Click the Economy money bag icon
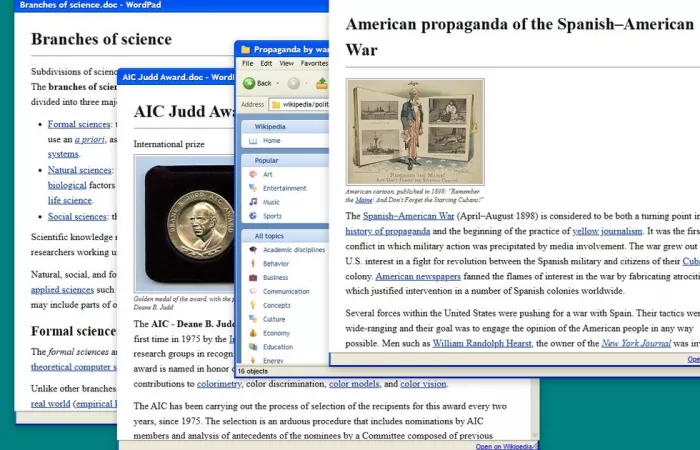Image resolution: width=700 pixels, height=450 pixels. pos(253,333)
